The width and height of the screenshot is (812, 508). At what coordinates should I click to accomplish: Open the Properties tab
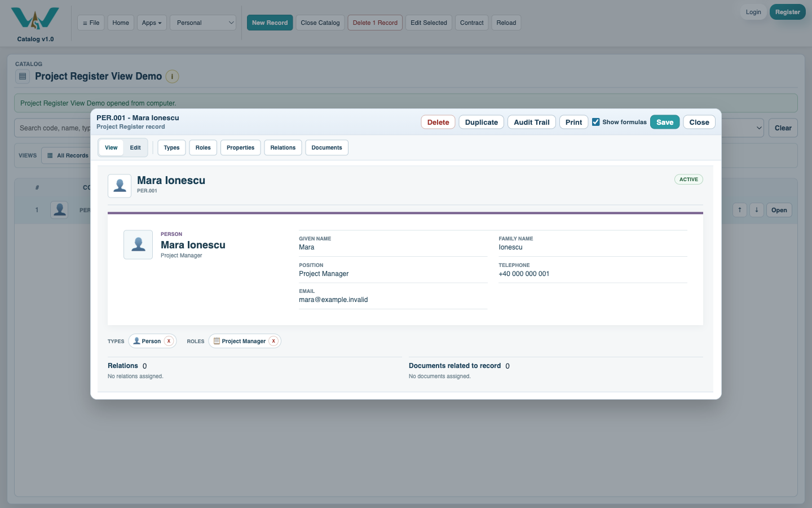point(241,148)
